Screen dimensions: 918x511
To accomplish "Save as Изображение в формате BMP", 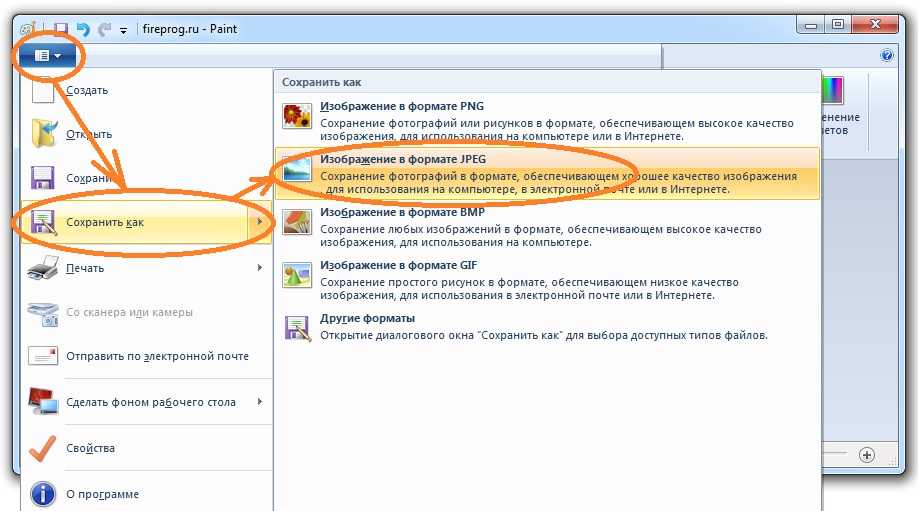I will tap(547, 227).
